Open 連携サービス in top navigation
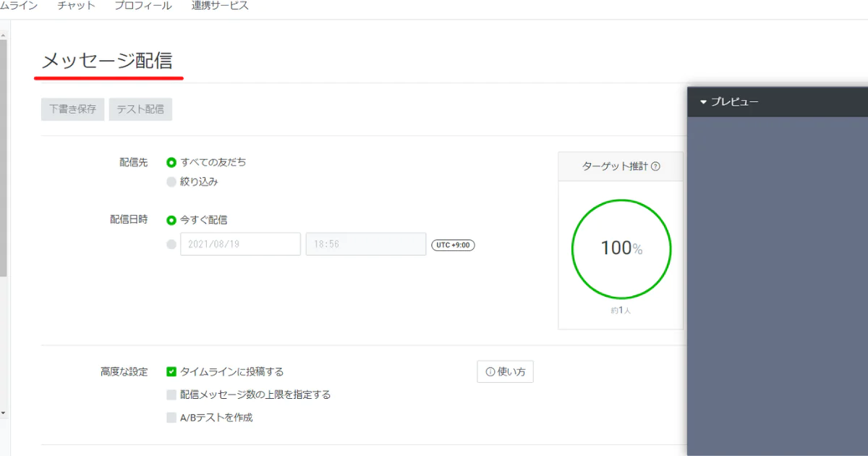Image resolution: width=868 pixels, height=456 pixels. [220, 6]
